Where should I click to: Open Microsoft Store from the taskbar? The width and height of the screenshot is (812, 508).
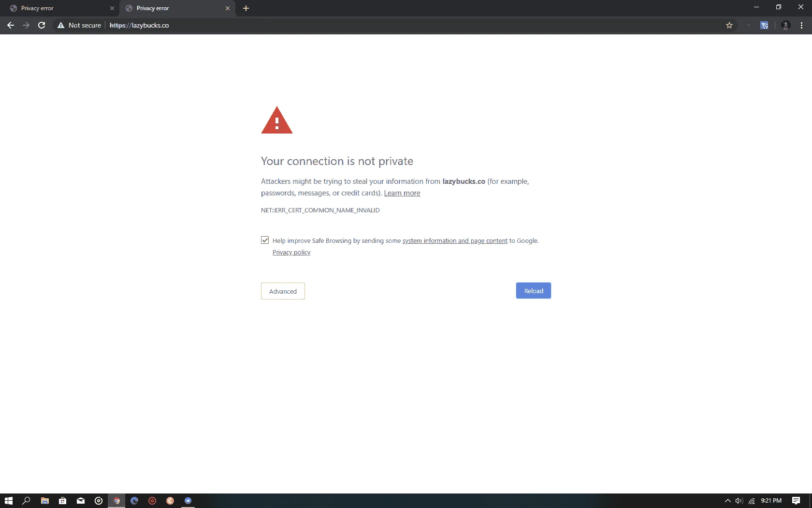tap(62, 501)
